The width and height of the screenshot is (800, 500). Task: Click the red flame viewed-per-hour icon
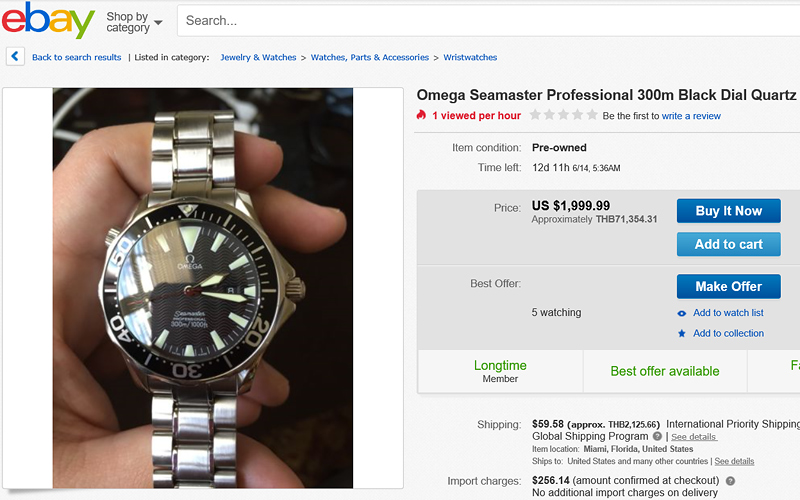pyautogui.click(x=421, y=115)
